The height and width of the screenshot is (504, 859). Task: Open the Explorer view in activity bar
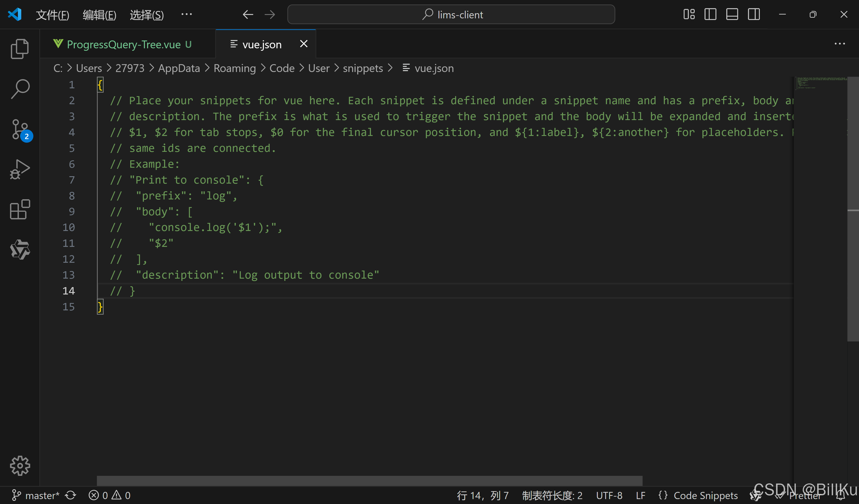[x=20, y=49]
